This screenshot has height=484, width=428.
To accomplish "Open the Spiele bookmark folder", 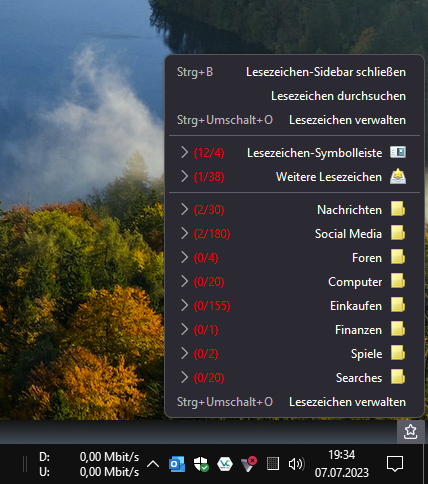I will tap(294, 354).
